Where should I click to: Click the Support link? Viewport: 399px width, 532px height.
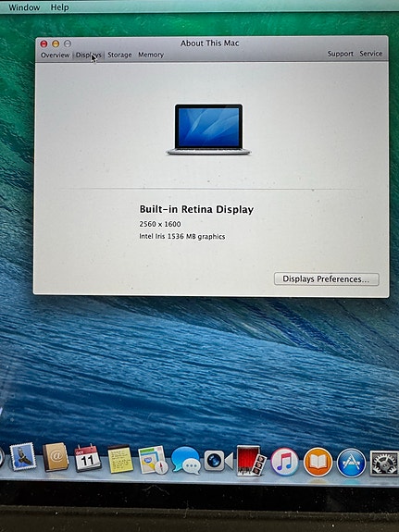(341, 54)
